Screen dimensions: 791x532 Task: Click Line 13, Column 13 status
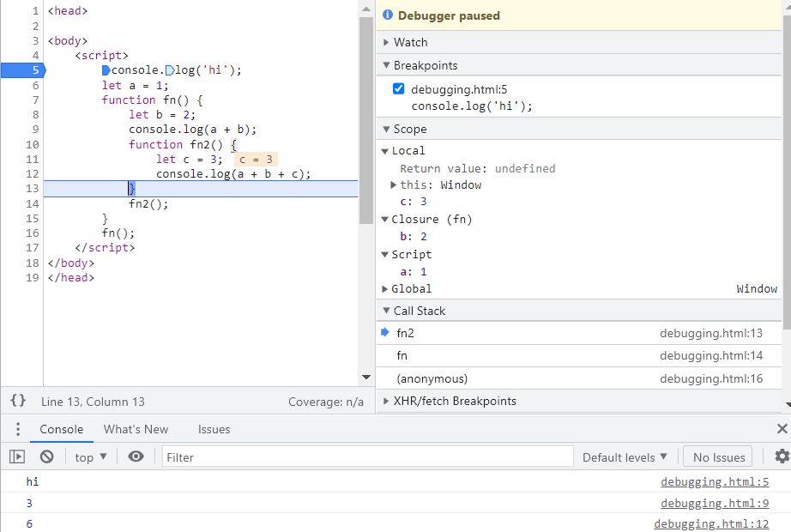[x=93, y=402]
